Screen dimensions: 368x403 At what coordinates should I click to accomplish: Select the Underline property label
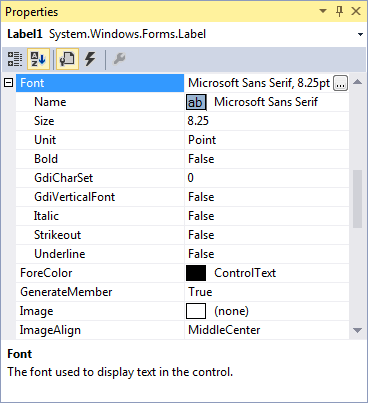(x=60, y=254)
